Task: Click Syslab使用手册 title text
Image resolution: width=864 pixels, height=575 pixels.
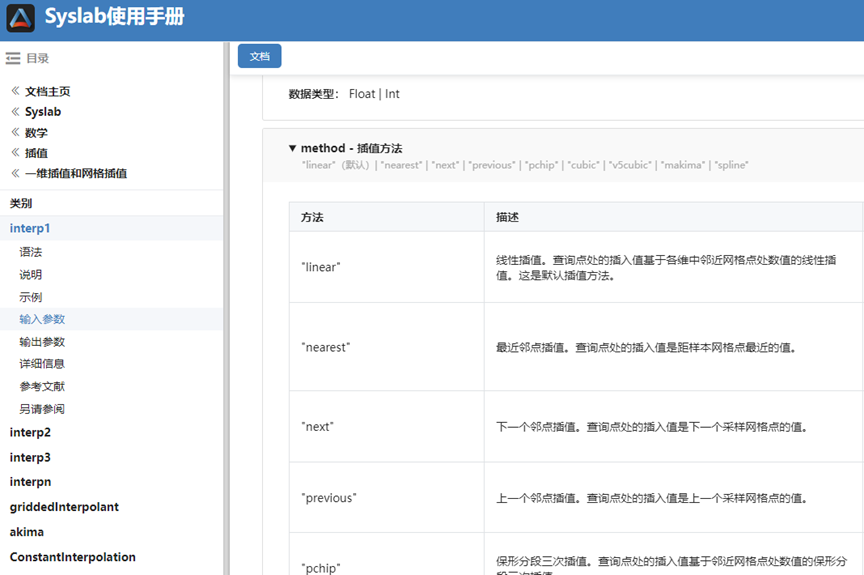Action: (114, 17)
